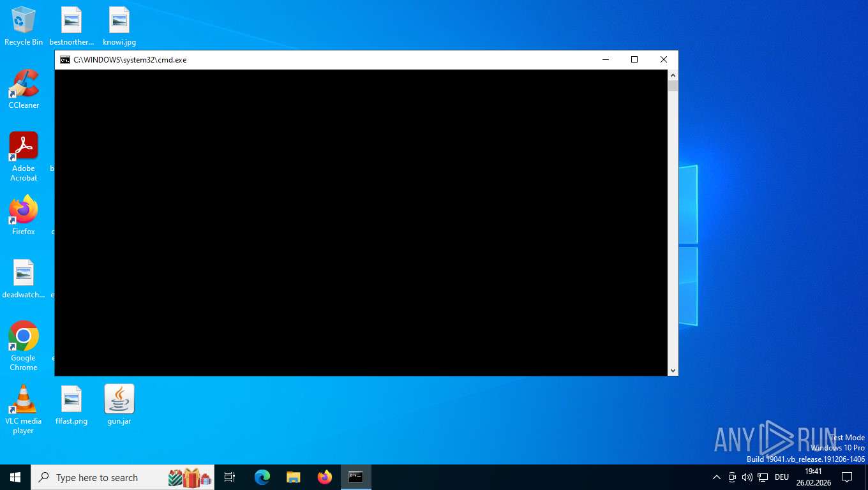The width and height of the screenshot is (868, 490).
Task: Click the Type here to search box
Action: point(123,477)
